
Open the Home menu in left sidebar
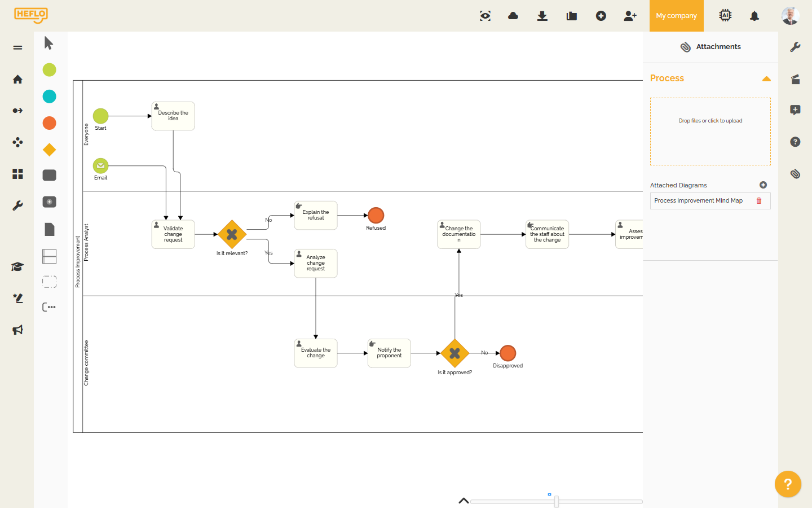coord(17,79)
